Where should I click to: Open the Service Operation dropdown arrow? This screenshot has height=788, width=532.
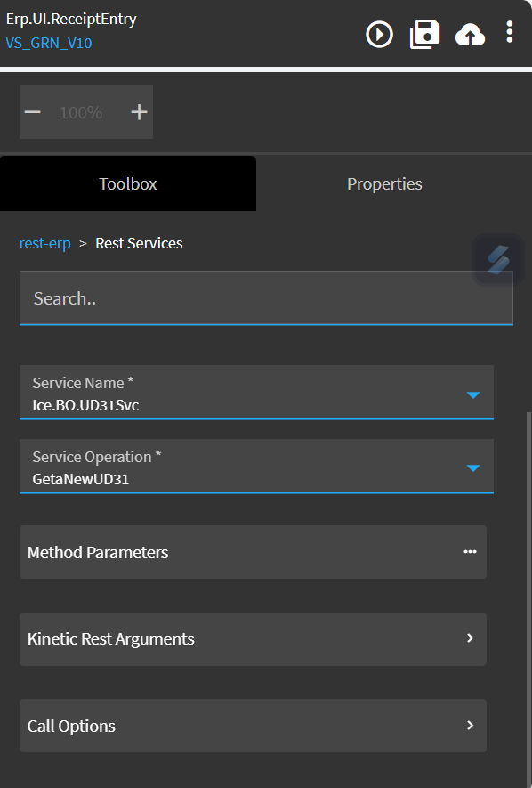473,468
